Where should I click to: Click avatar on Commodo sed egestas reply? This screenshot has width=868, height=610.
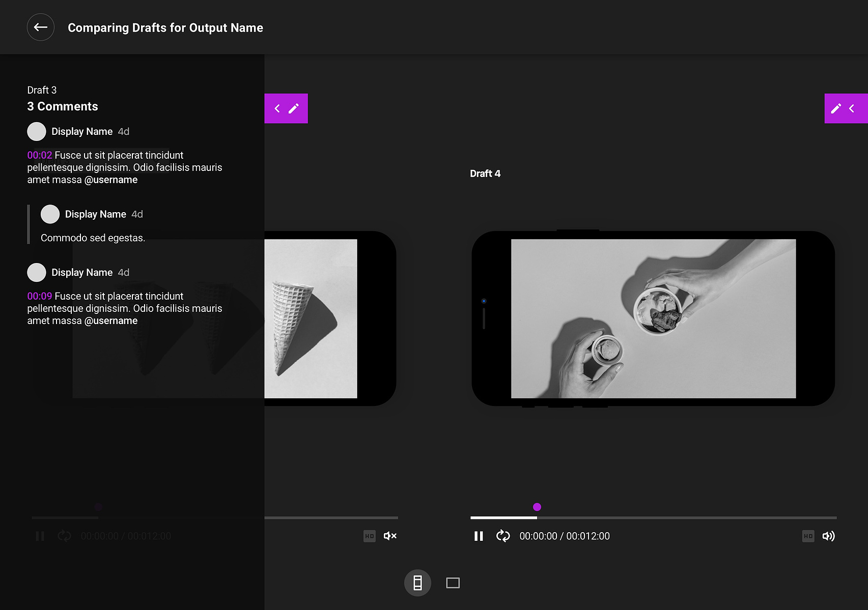click(50, 214)
